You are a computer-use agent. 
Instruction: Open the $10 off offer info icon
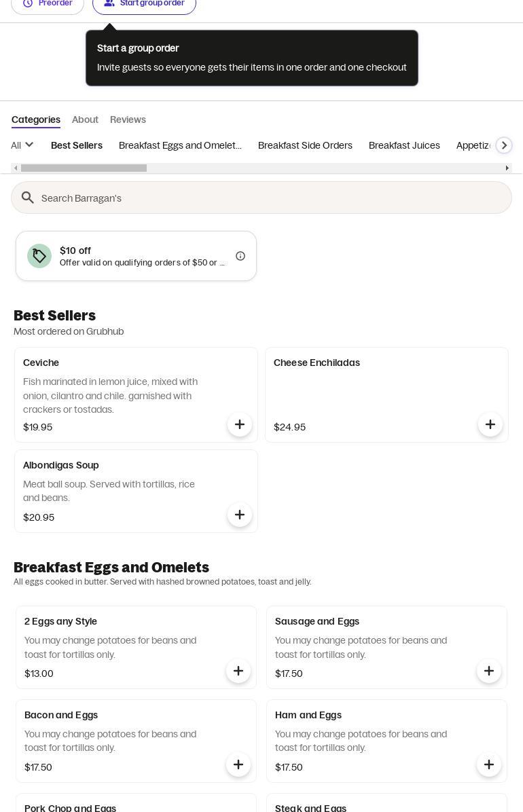point(240,256)
